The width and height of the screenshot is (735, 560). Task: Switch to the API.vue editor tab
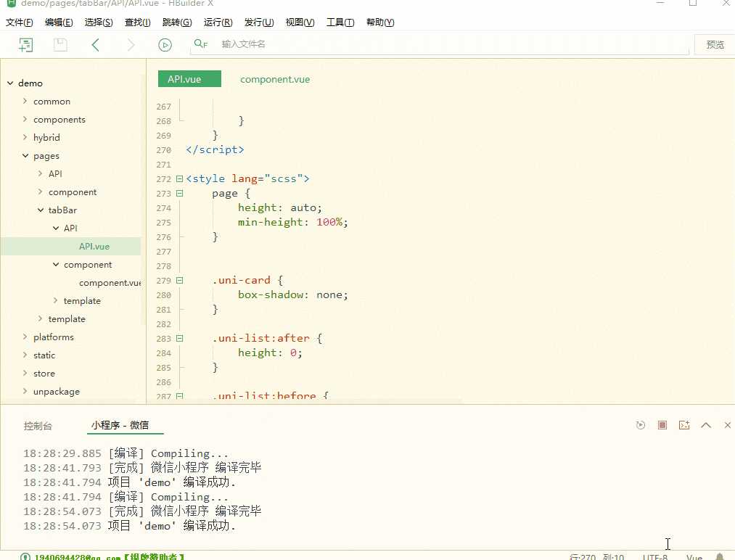[189, 79]
